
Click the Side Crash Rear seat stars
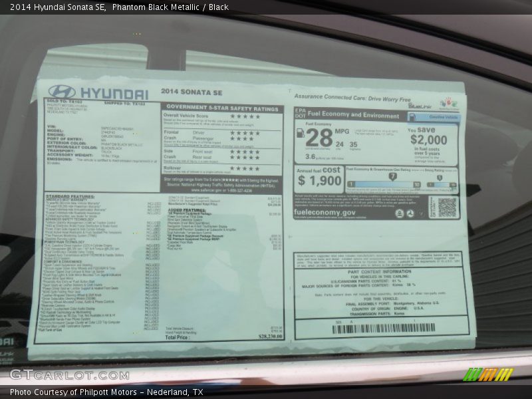point(245,158)
